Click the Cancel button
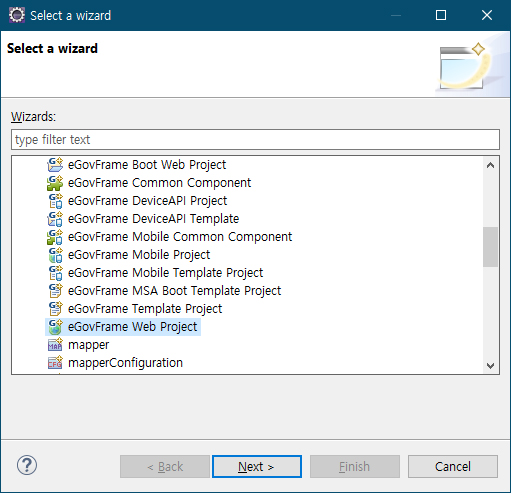The image size is (511, 493). pos(453,466)
